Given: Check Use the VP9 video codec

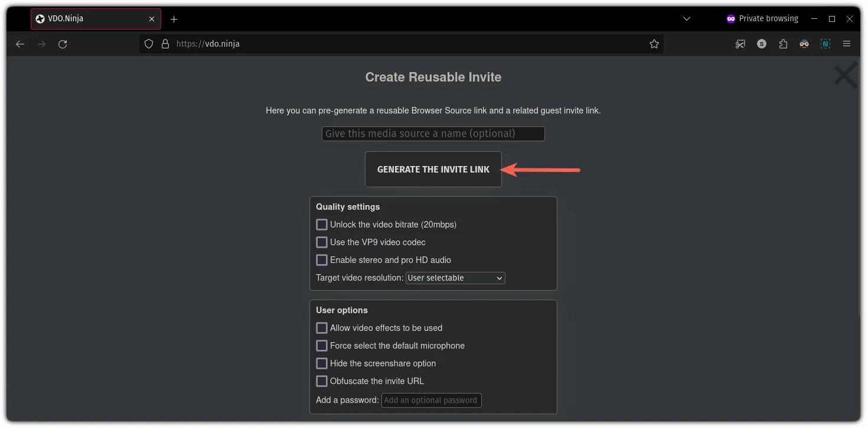Looking at the screenshot, I should (322, 242).
